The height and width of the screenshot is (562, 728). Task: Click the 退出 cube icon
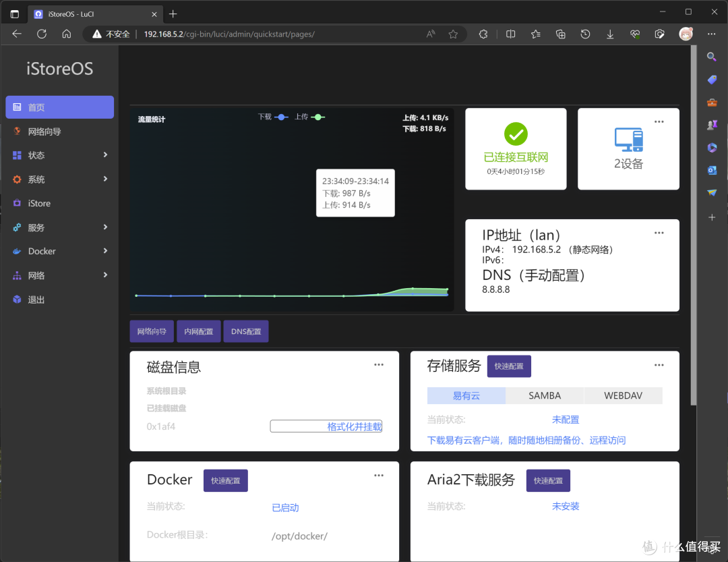(17, 300)
